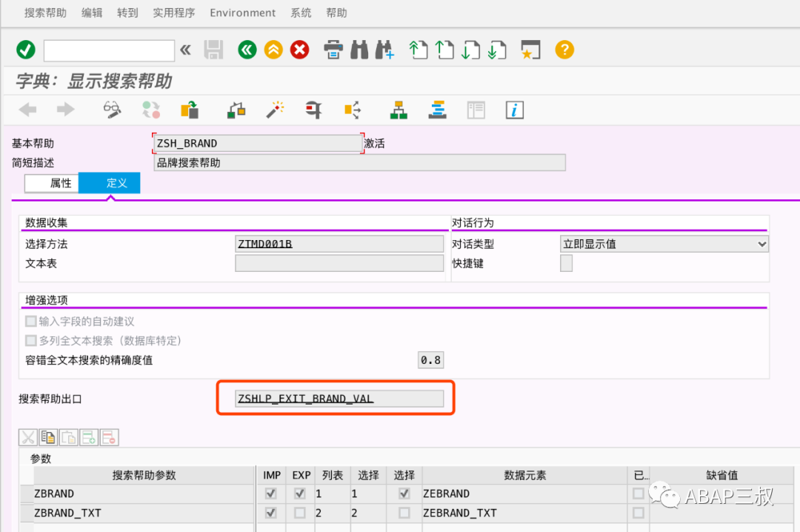Toggle the 多列全文本搜索 checkbox

(x=30, y=341)
